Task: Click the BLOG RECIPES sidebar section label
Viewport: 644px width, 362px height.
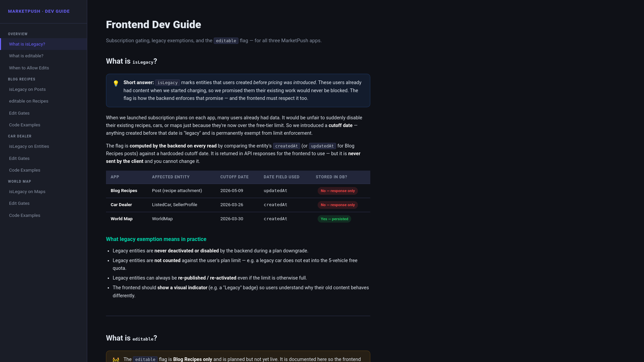Action: tap(21, 79)
